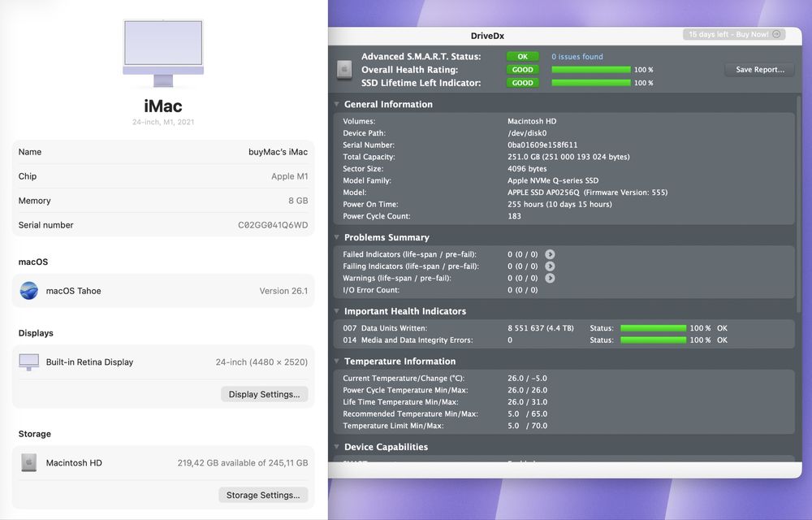Click serial number 'C02GG041Q6WD'
Image resolution: width=812 pixels, height=520 pixels.
point(273,225)
